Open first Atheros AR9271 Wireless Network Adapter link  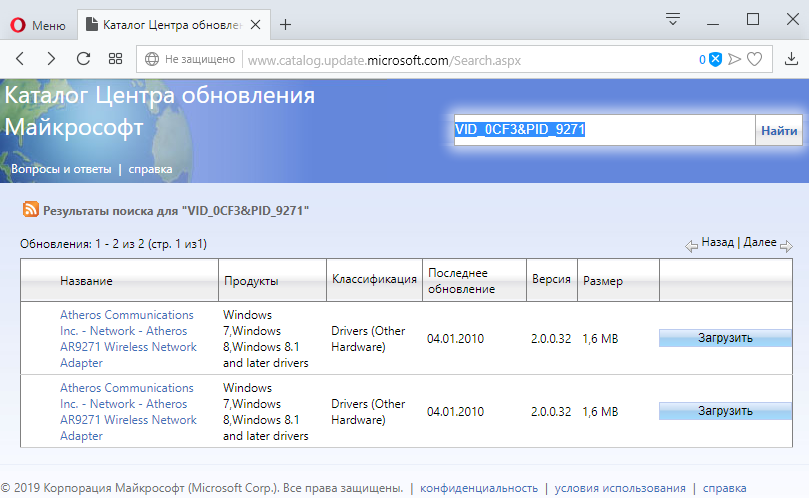tap(128, 339)
